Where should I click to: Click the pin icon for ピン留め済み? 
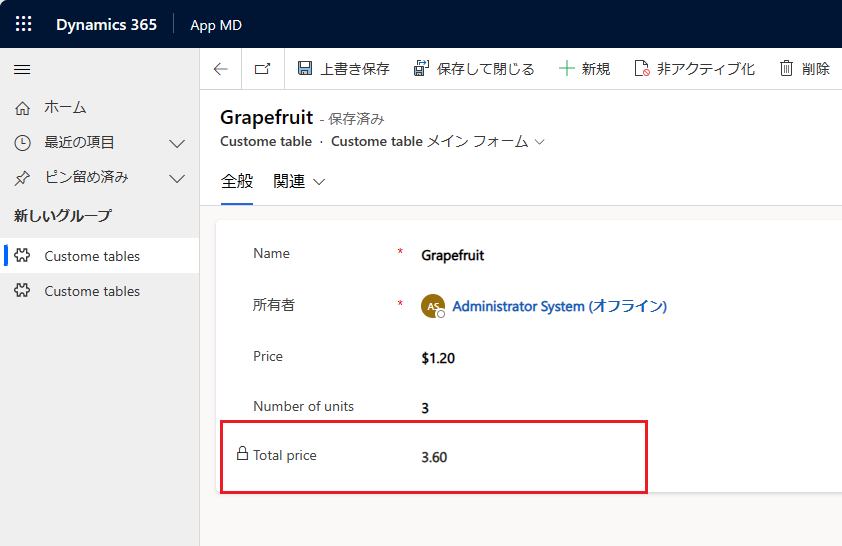coord(22,178)
